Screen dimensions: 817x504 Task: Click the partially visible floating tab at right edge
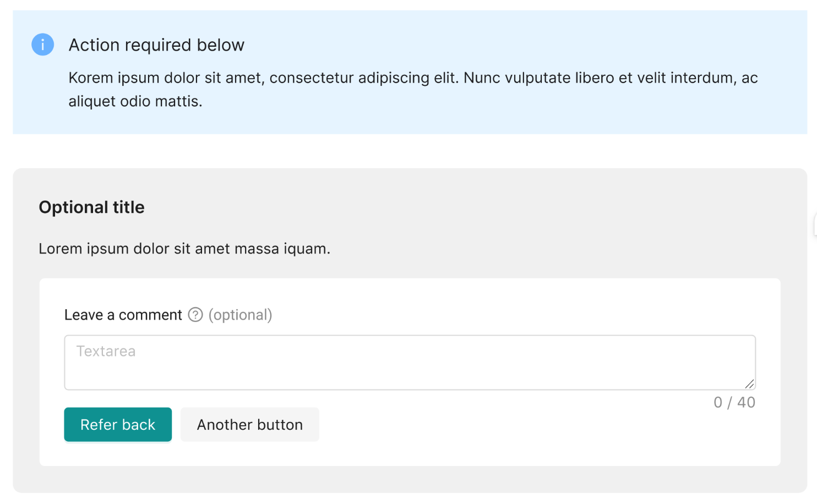815,224
